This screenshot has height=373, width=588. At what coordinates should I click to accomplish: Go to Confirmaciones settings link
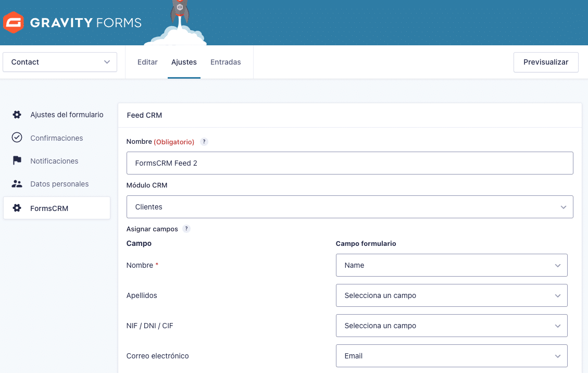pyautogui.click(x=56, y=138)
